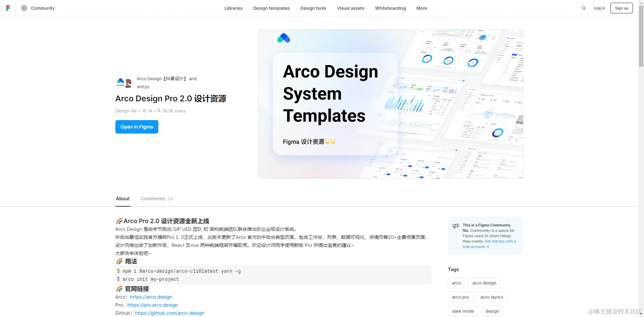This screenshot has height=317, width=644.
Task: Click the wittyu author name
Action: point(143,87)
